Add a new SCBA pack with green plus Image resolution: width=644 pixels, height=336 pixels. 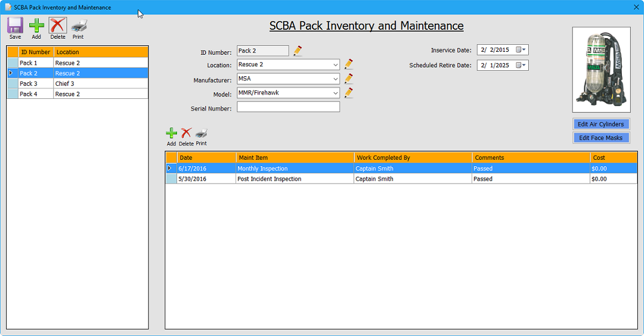(x=36, y=26)
